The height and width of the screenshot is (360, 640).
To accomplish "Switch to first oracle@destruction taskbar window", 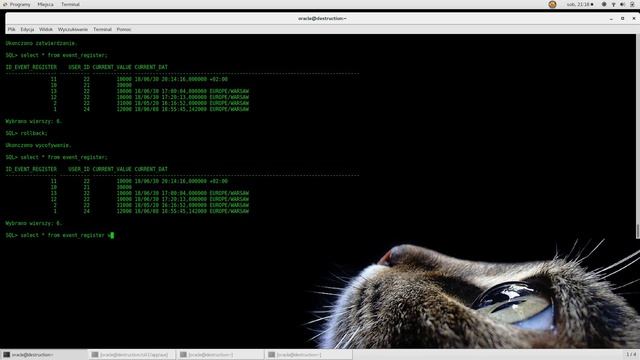I will (x=44, y=355).
